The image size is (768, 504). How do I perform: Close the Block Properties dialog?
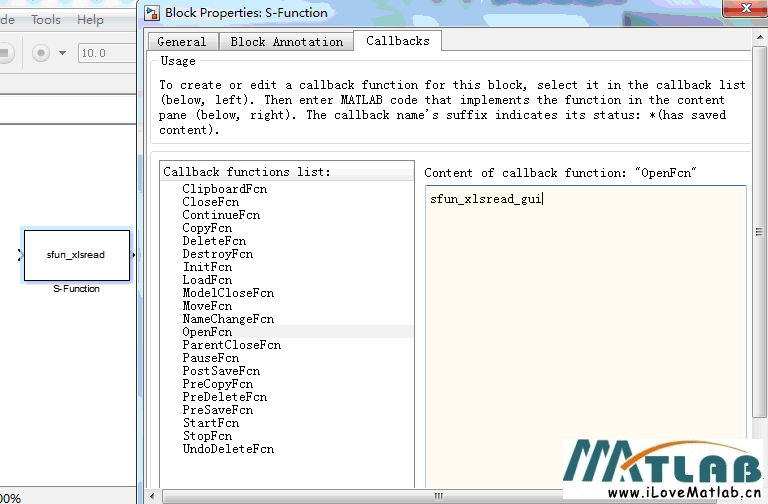(745, 8)
